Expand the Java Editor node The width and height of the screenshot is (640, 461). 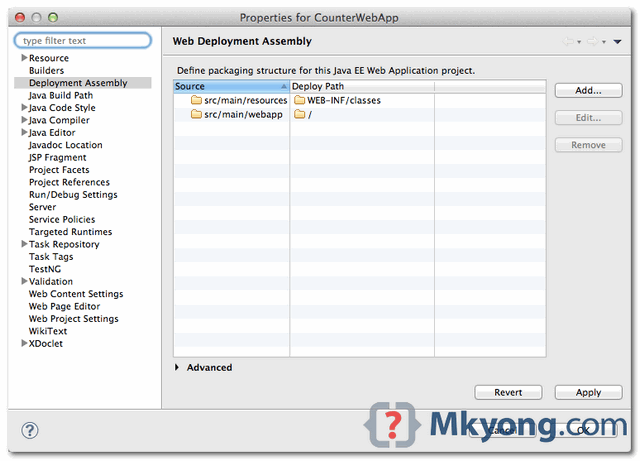[24, 132]
